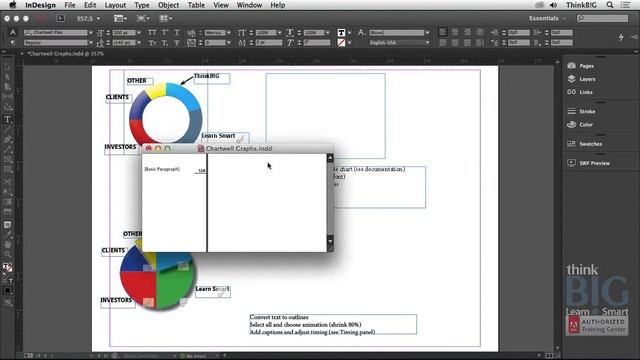Click the Character Formatting Controls 'A' icon
This screenshot has height=360, width=640.
pyautogui.click(x=13, y=32)
